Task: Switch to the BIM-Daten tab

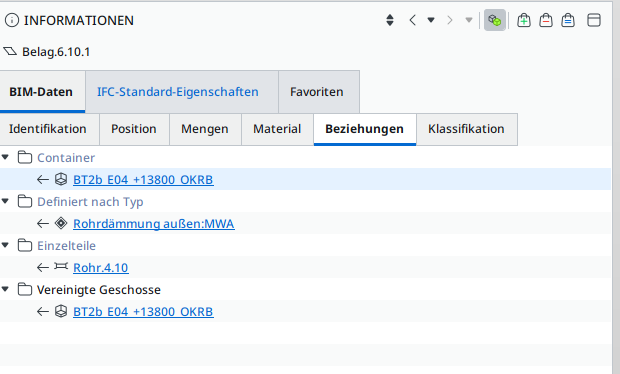Action: coord(41,92)
